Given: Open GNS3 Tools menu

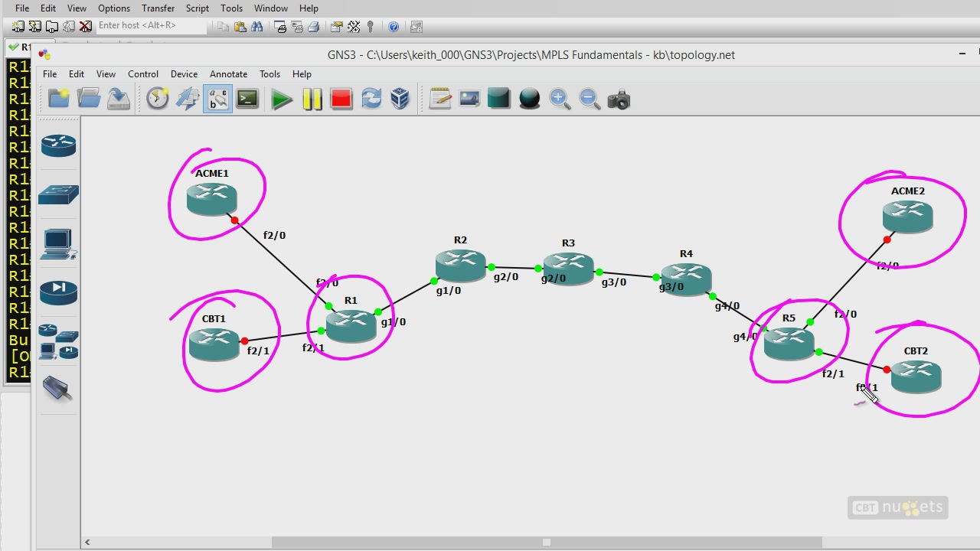Looking at the screenshot, I should [x=269, y=74].
